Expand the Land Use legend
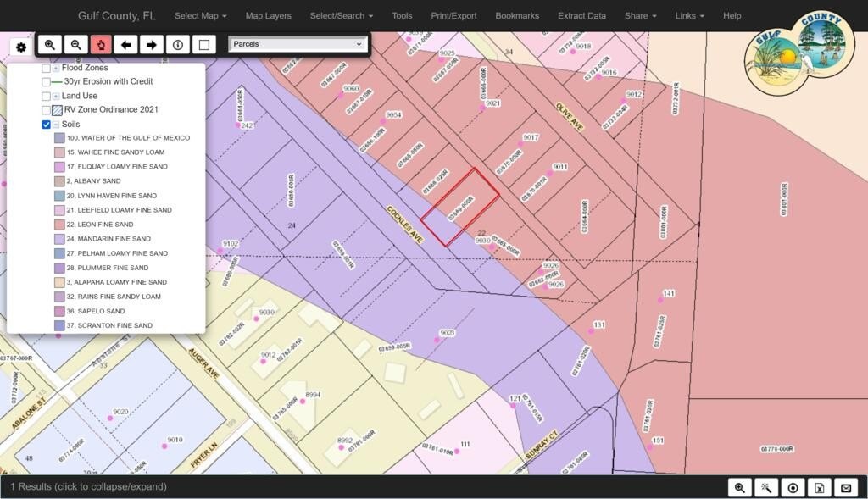The image size is (868, 499). 56,97
